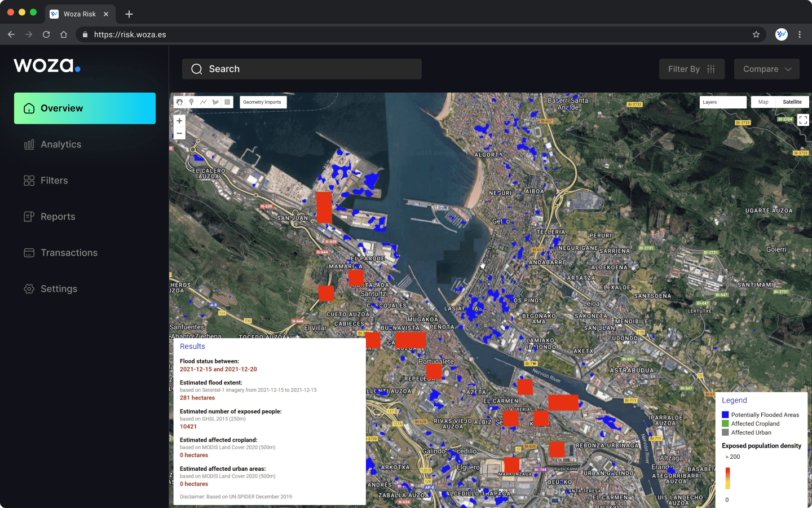Zoom in on the map
Screen dimensions: 812x508
click(x=179, y=121)
